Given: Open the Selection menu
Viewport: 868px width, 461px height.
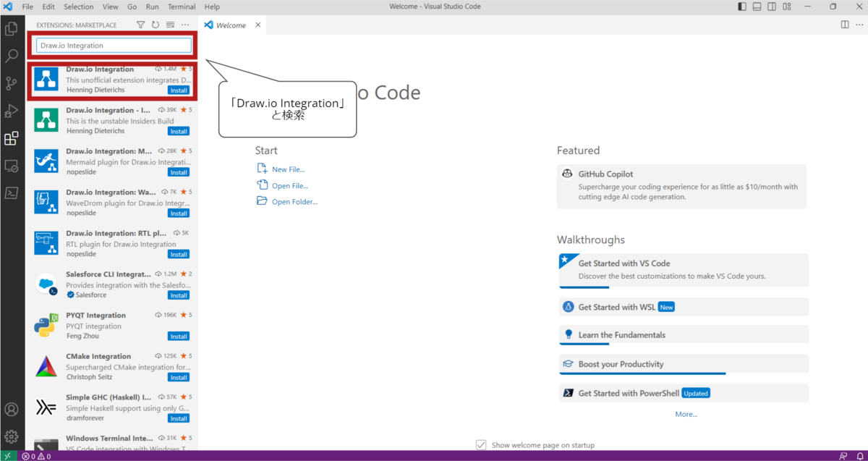Looking at the screenshot, I should click(79, 7).
